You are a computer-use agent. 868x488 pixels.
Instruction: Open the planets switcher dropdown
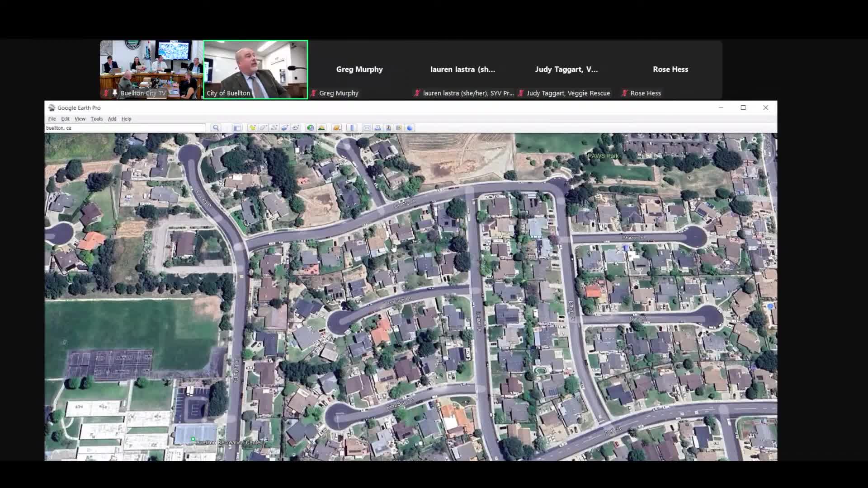(x=336, y=128)
